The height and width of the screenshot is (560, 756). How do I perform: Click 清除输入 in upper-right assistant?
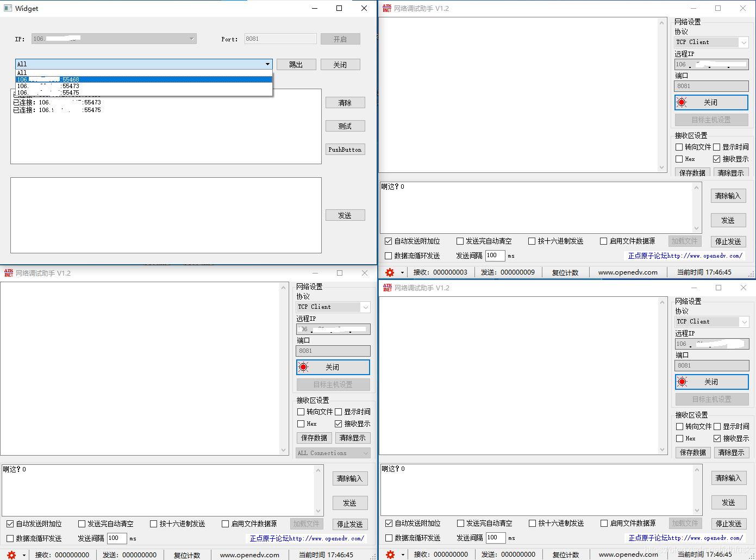point(728,196)
